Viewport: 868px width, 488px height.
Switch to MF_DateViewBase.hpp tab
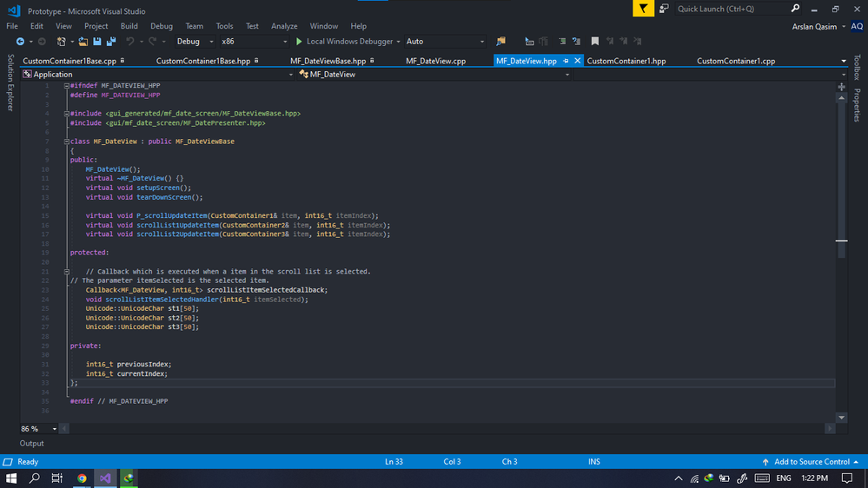[x=328, y=61]
